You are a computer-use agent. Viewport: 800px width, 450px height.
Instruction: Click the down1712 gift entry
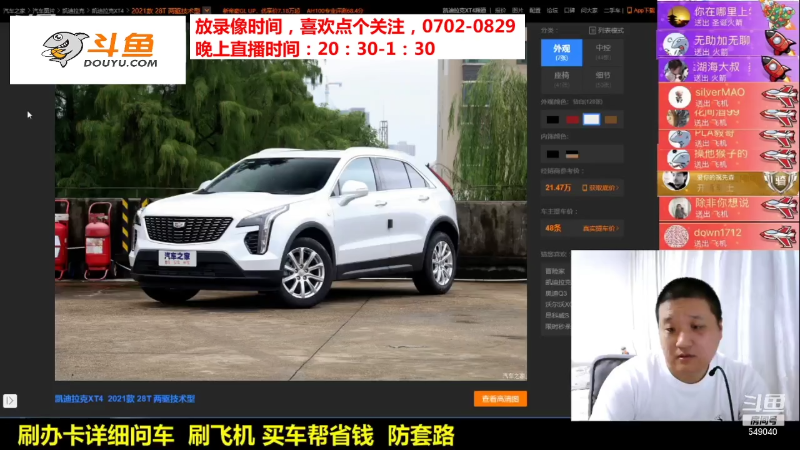click(x=729, y=237)
